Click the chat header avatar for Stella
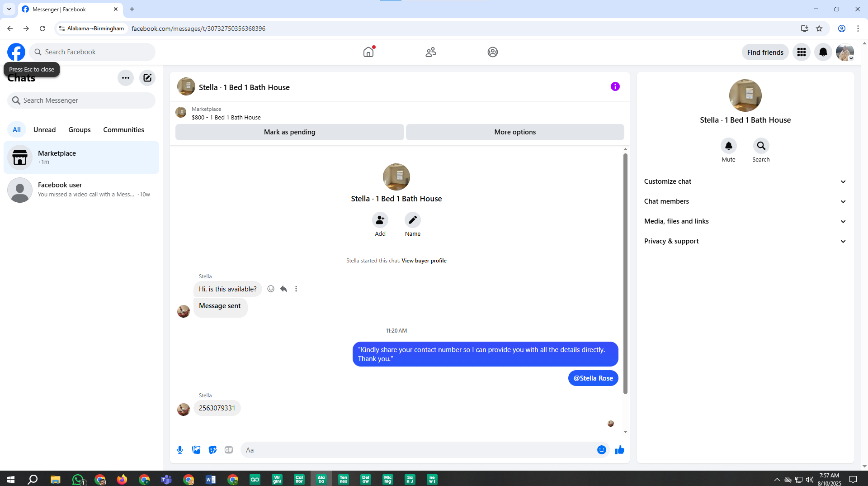This screenshot has width=868, height=486. point(186,86)
